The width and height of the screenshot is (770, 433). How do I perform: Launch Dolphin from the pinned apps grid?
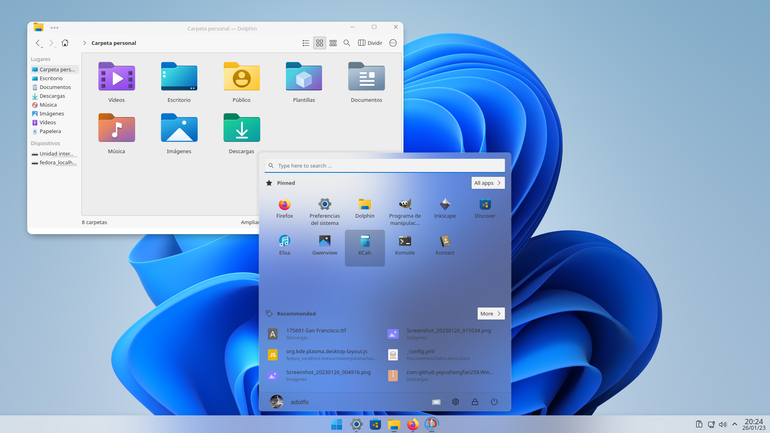point(364,209)
